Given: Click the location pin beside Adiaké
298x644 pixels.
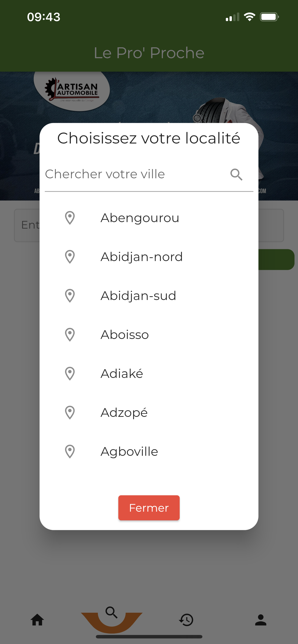Looking at the screenshot, I should click(70, 373).
